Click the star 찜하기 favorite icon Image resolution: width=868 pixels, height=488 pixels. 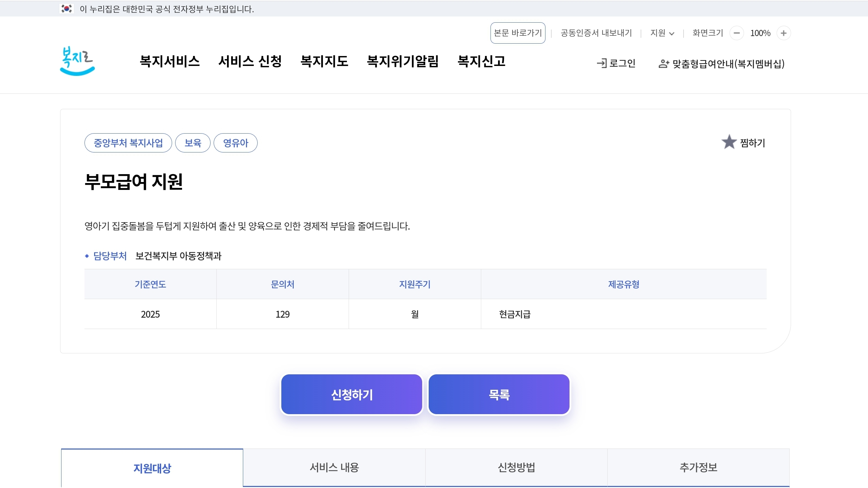729,142
